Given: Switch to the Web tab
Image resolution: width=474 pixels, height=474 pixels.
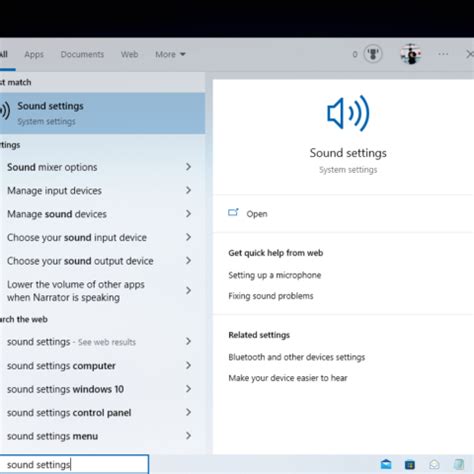Looking at the screenshot, I should [129, 54].
